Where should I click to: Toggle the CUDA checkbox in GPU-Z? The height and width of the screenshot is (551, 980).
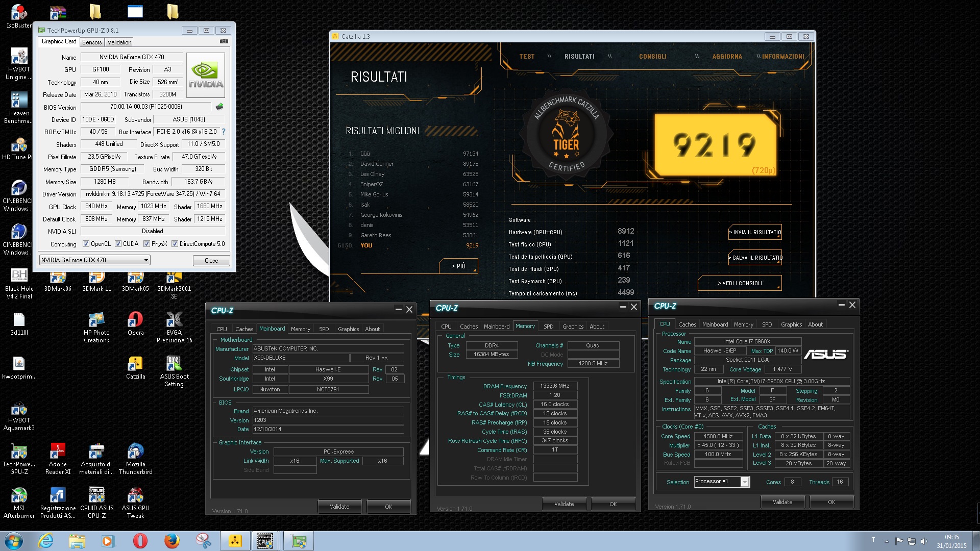click(118, 244)
